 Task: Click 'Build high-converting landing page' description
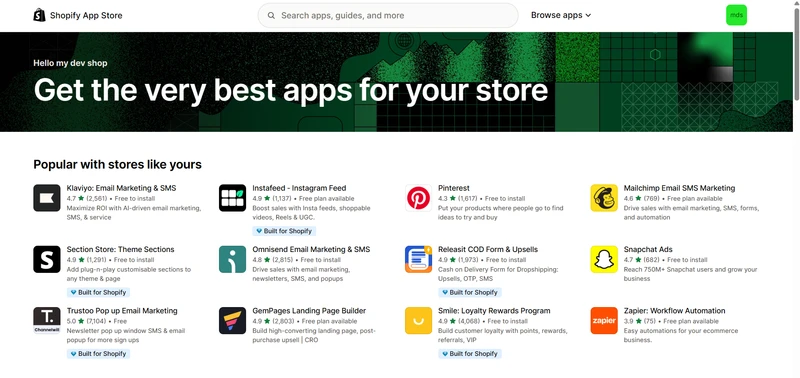click(314, 335)
